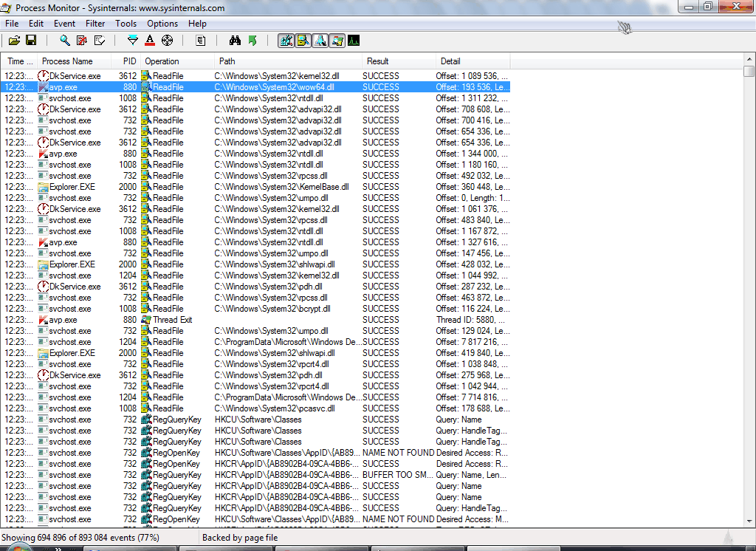Click the Result column header
This screenshot has height=551, width=756.
399,61
